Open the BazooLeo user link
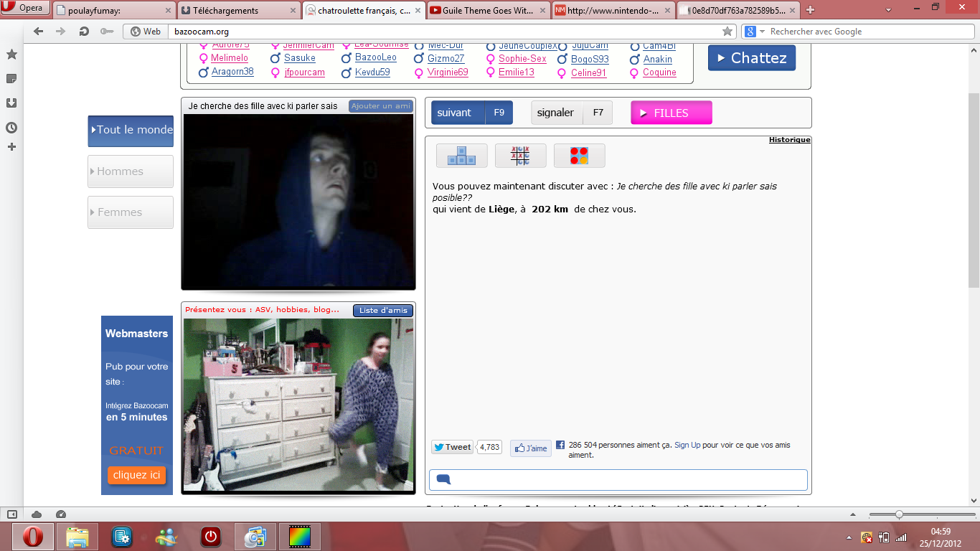 (376, 58)
